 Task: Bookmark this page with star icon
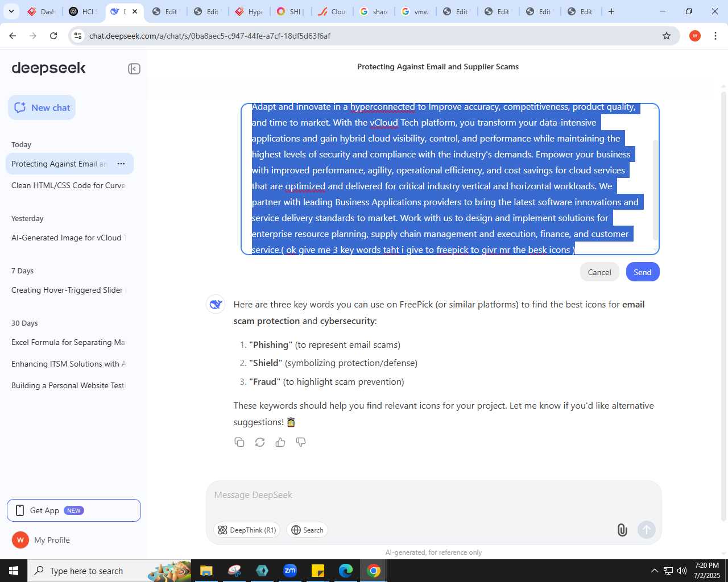pos(667,36)
